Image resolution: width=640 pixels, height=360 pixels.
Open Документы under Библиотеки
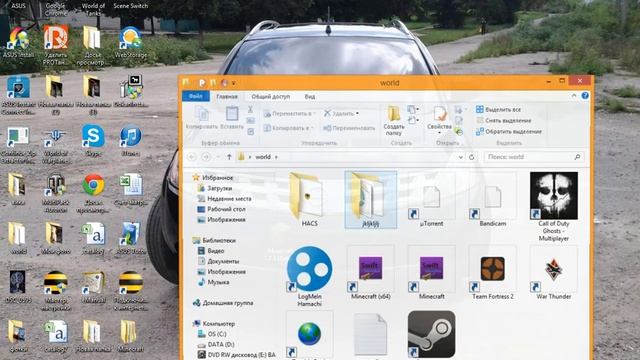(218, 261)
